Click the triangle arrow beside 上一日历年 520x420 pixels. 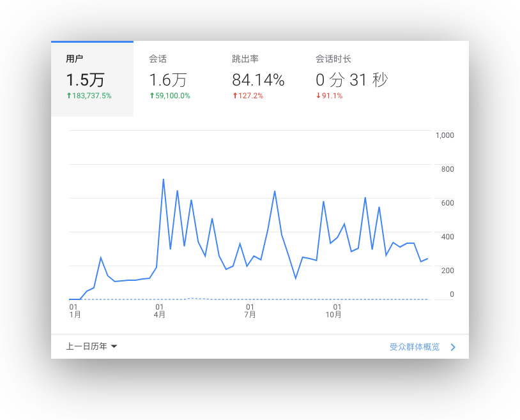114,347
